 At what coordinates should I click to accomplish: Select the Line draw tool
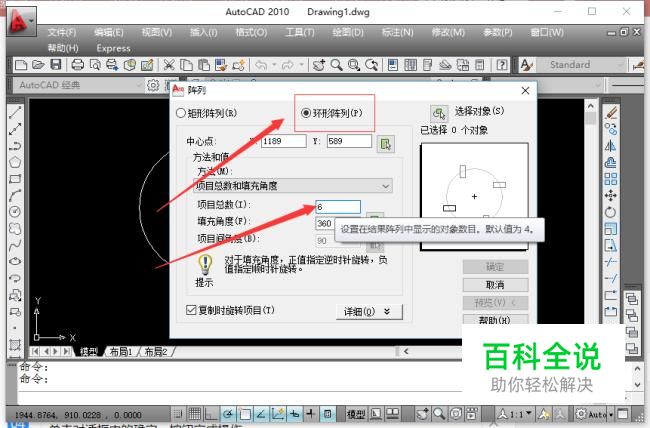click(15, 112)
